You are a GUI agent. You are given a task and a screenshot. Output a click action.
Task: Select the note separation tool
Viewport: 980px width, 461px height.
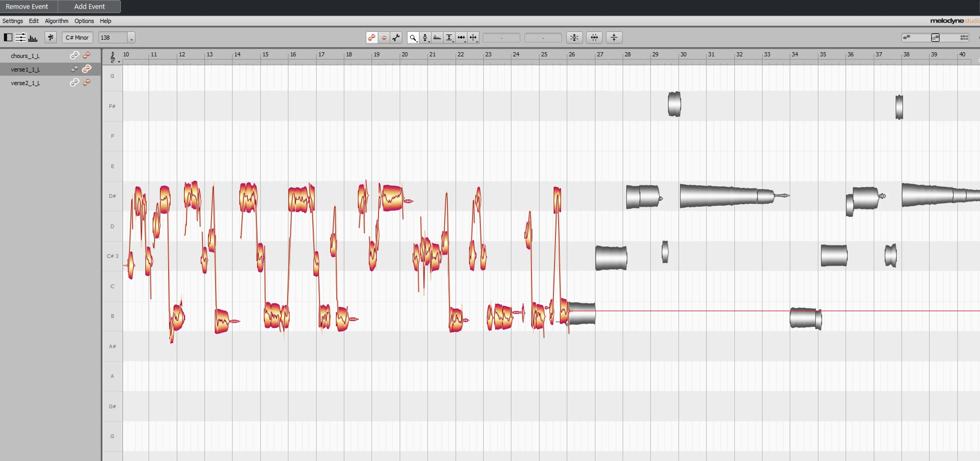point(473,37)
